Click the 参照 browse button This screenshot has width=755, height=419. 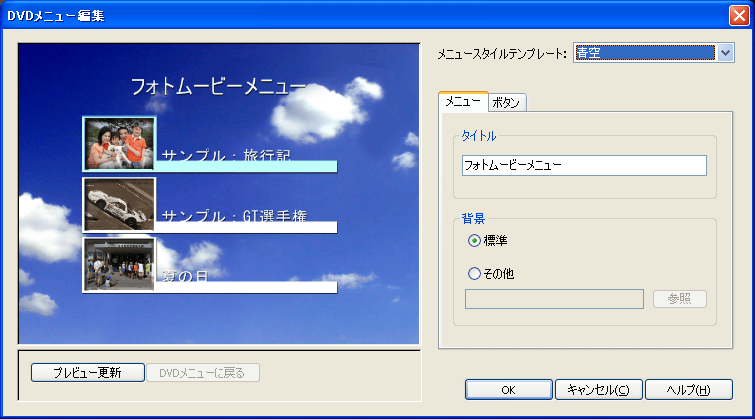pyautogui.click(x=679, y=299)
